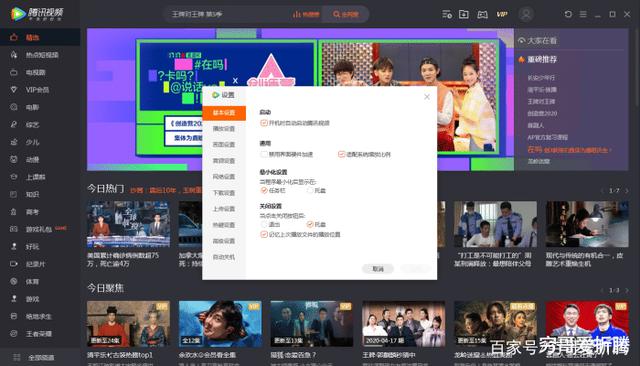
Task: Click the refresh icon in title bar
Action: click(x=568, y=14)
